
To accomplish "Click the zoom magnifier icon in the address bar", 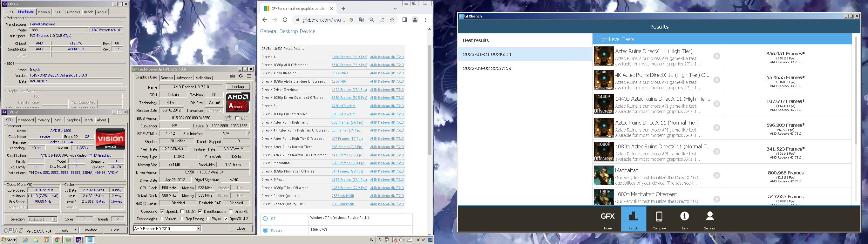I will tap(372, 20).
